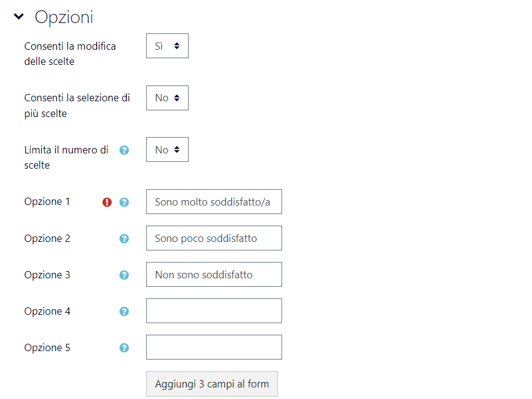
Task: Open the Consenti la modifica delle scelte dropdown
Action: coord(167,46)
